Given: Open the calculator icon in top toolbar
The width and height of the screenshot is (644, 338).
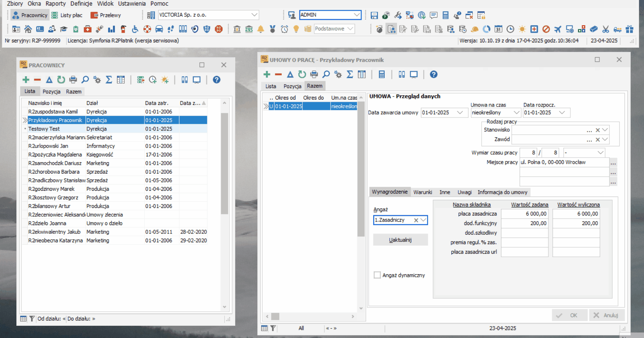Looking at the screenshot, I should coord(445,15).
